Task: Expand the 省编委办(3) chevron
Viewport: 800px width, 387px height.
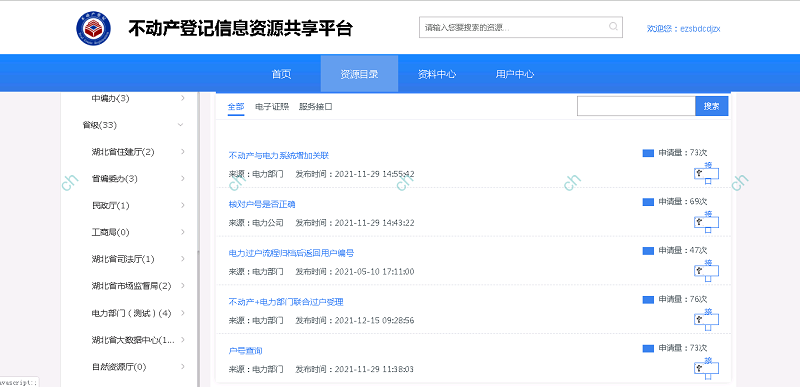Action: pos(183,178)
